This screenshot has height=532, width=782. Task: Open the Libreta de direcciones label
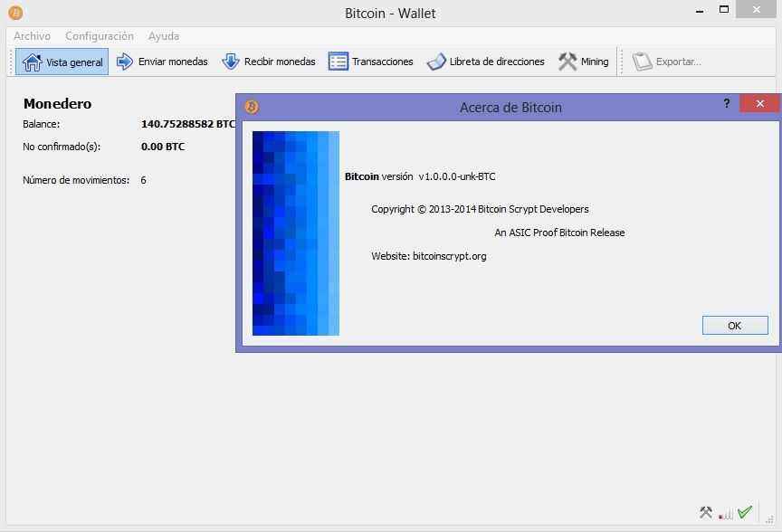(x=497, y=62)
